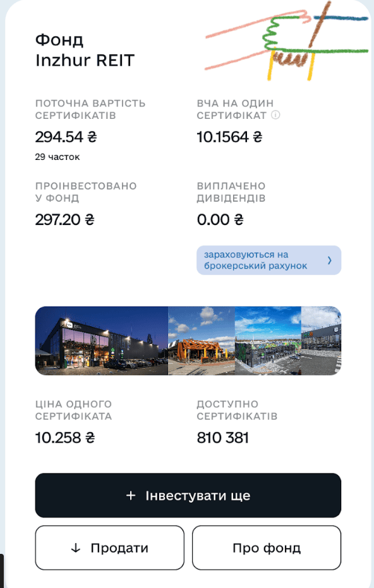Viewport: 374px width, 588px height.
Task: Click the ВИПЛАЧЕНО ДИВІДЕНДІВ label
Action: point(230,192)
